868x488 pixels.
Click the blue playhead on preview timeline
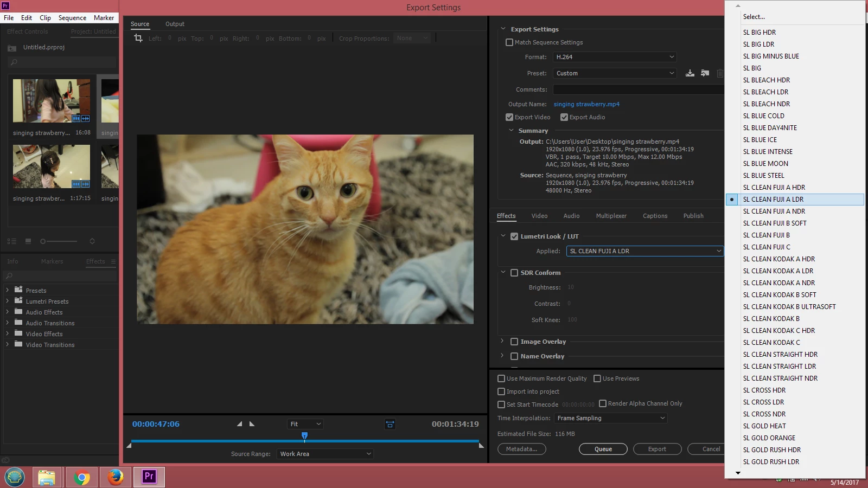(x=304, y=436)
